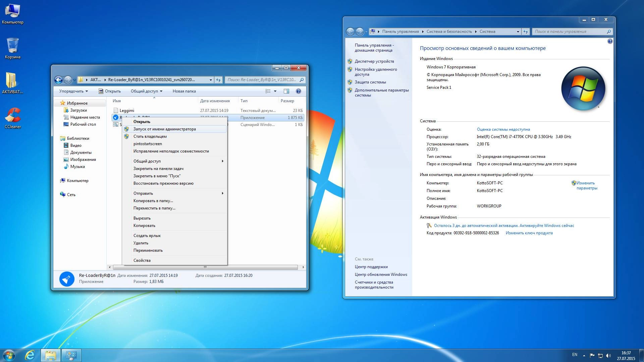The height and width of the screenshot is (362, 644).
Task: Click Изменить параметры link
Action: click(587, 185)
